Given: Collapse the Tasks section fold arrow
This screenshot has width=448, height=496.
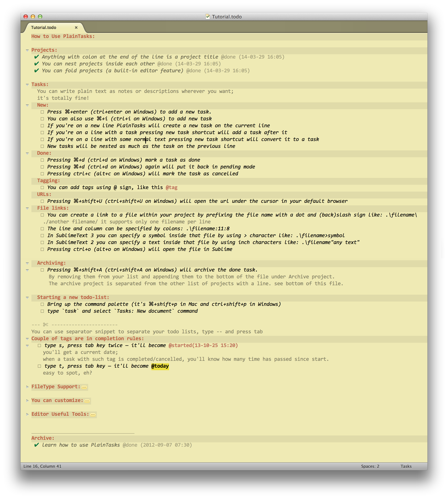Looking at the screenshot, I should click(27, 85).
